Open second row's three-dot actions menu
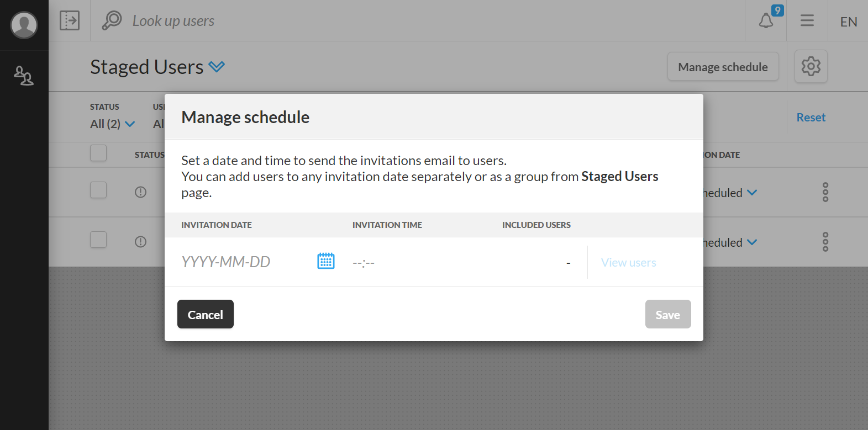This screenshot has width=868, height=430. click(x=825, y=242)
